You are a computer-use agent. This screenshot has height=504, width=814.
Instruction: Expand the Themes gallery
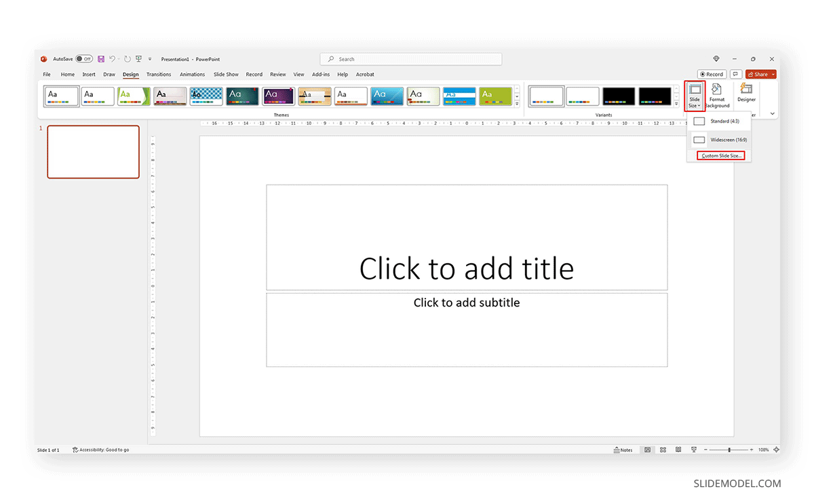click(x=517, y=104)
